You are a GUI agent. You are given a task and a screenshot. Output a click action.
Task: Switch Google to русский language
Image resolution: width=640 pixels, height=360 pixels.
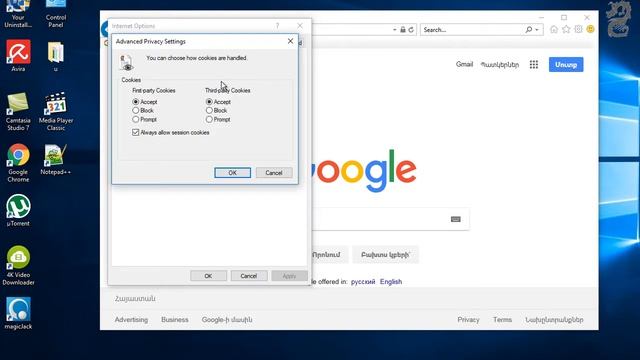coord(363,282)
